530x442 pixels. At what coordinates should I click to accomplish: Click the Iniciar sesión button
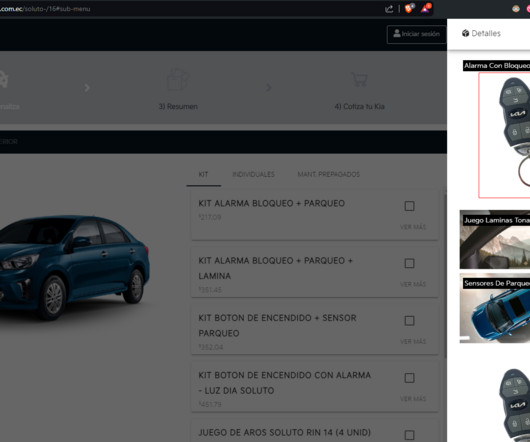click(416, 34)
